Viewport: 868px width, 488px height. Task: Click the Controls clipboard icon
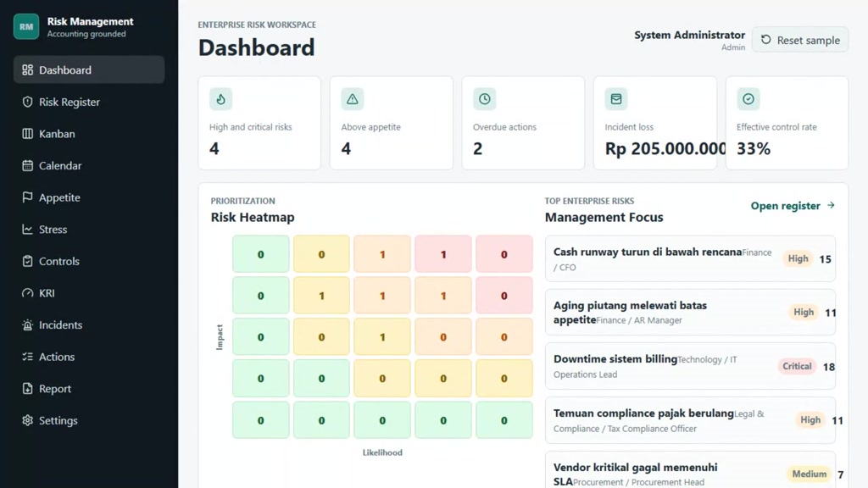[x=27, y=261]
